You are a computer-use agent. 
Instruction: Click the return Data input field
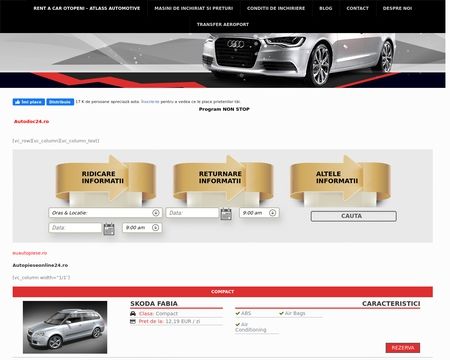(x=192, y=213)
